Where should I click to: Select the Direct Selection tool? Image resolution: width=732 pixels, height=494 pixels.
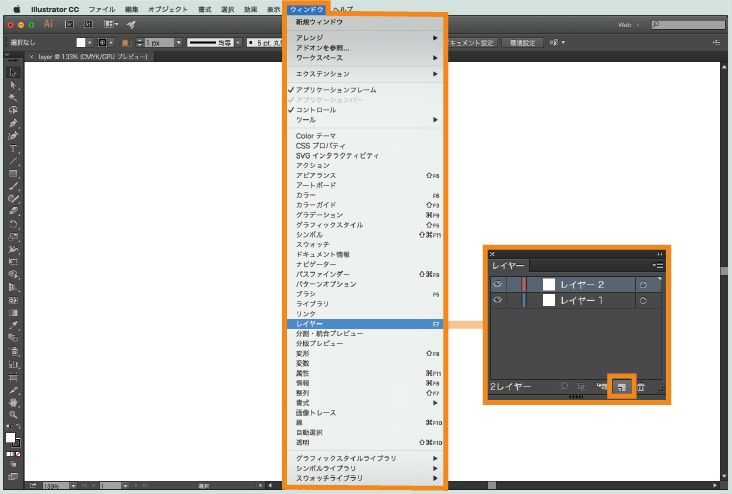tap(13, 85)
